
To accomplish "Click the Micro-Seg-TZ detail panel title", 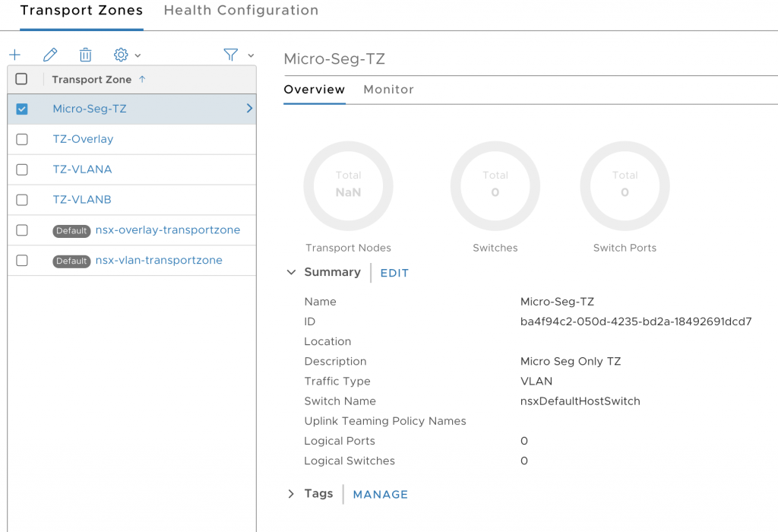I will tap(334, 59).
